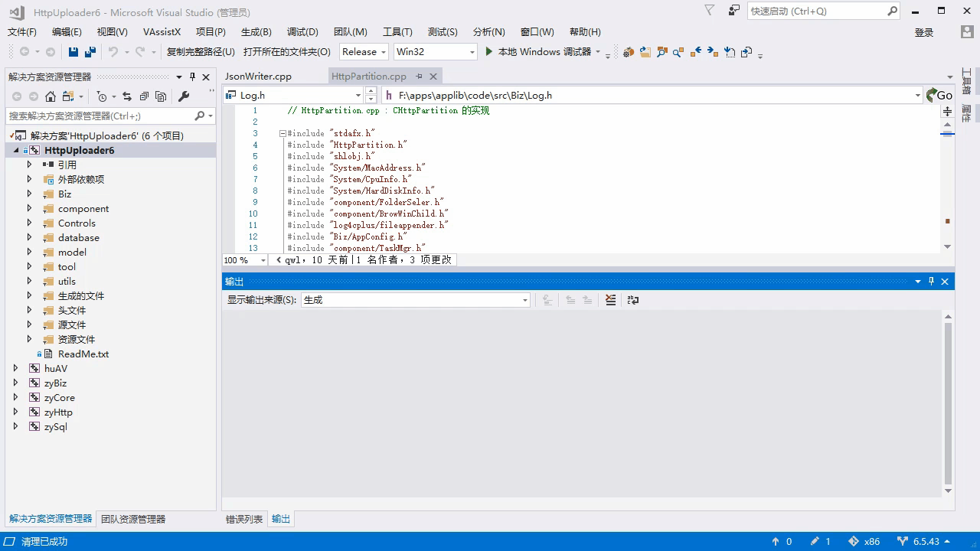Click the Collapse All icon in Solution Explorer
980x551 pixels.
(144, 96)
